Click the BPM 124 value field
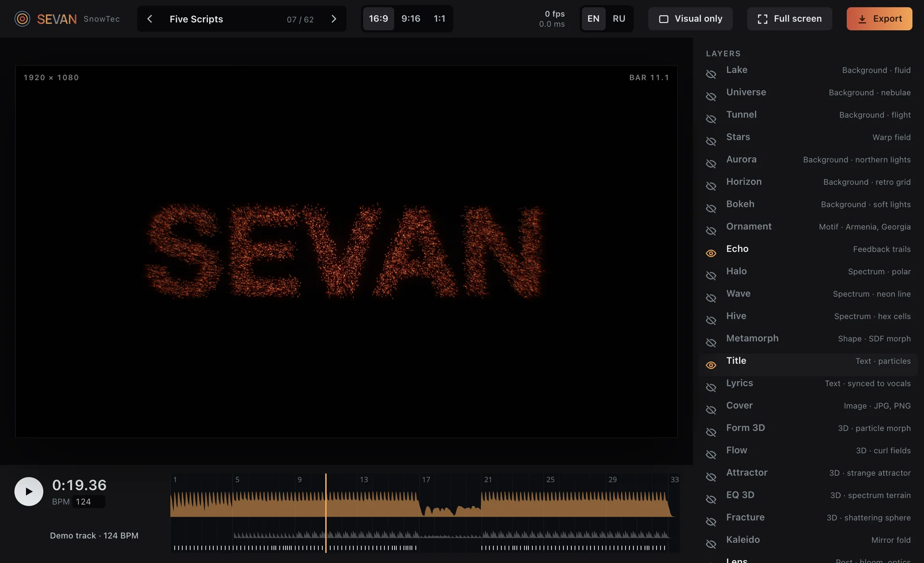 pyautogui.click(x=89, y=502)
